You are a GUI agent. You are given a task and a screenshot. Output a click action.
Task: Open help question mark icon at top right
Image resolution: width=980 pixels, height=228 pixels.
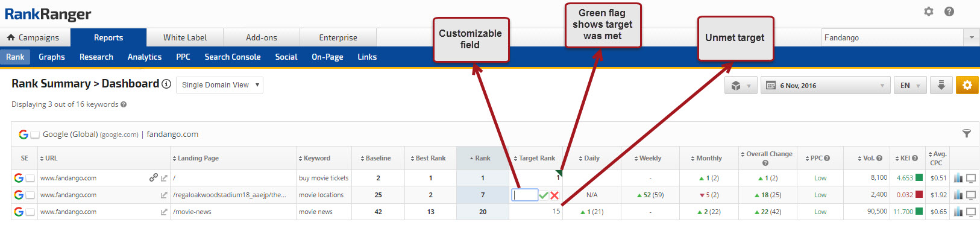pyautogui.click(x=949, y=11)
